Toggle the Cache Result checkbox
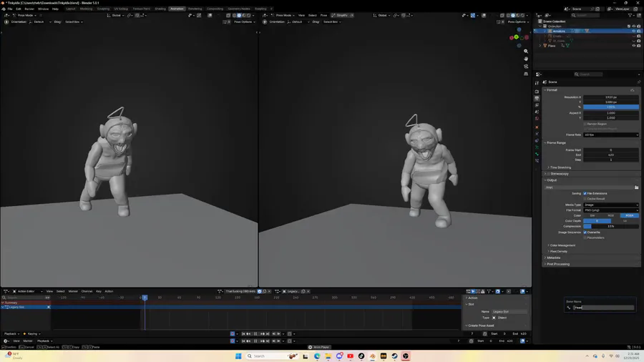Image resolution: width=644 pixels, height=362 pixels. (x=585, y=199)
